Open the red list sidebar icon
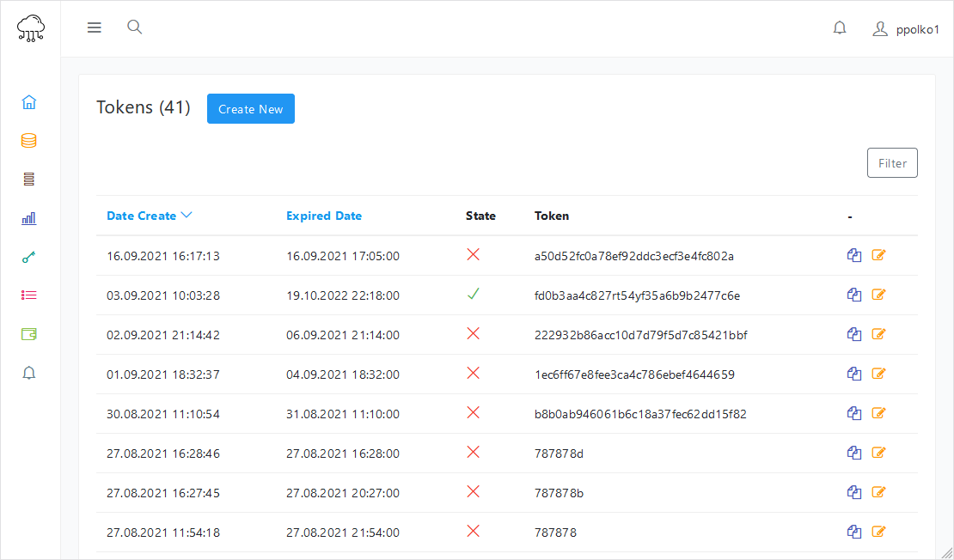 click(28, 295)
